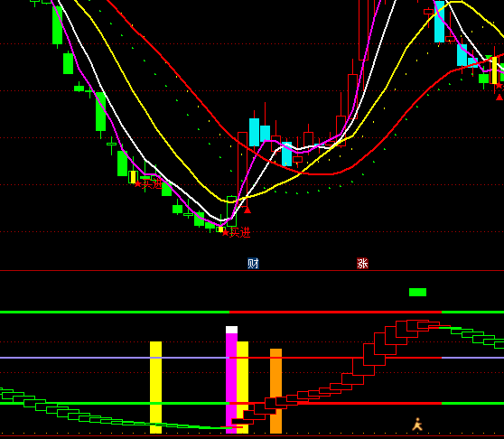
Task: Click the white cap atop magenta bar
Action: (x=232, y=330)
